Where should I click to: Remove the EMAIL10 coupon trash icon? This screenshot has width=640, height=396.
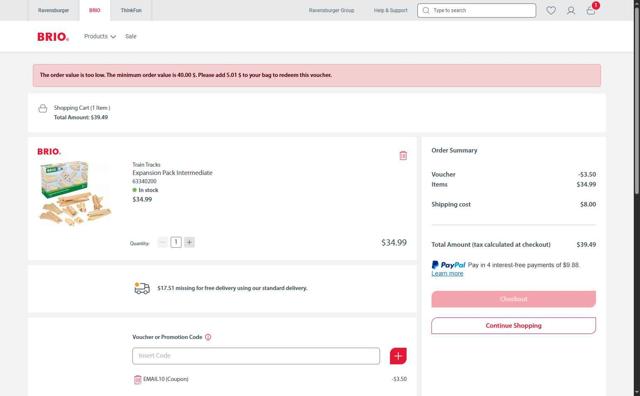point(138,379)
